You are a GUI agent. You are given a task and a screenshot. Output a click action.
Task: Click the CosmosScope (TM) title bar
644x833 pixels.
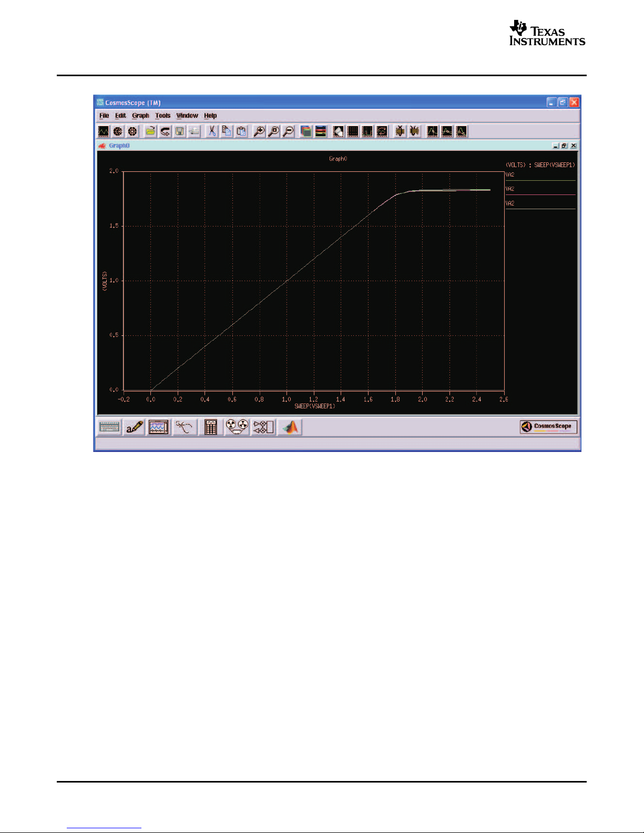tap(337, 102)
